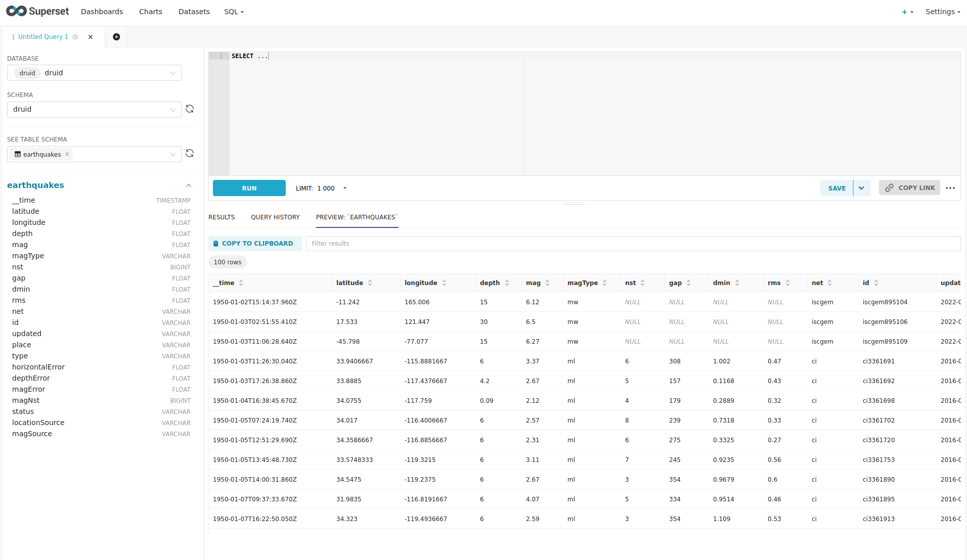The width and height of the screenshot is (967, 560).
Task: Focus the Filter results field
Action: click(x=632, y=244)
